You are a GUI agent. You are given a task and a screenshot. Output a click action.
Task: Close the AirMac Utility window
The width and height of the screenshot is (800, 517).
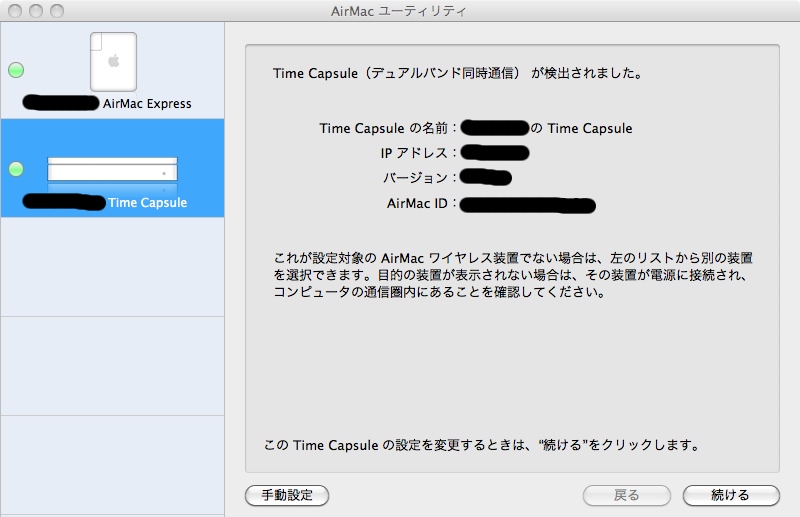[15, 11]
